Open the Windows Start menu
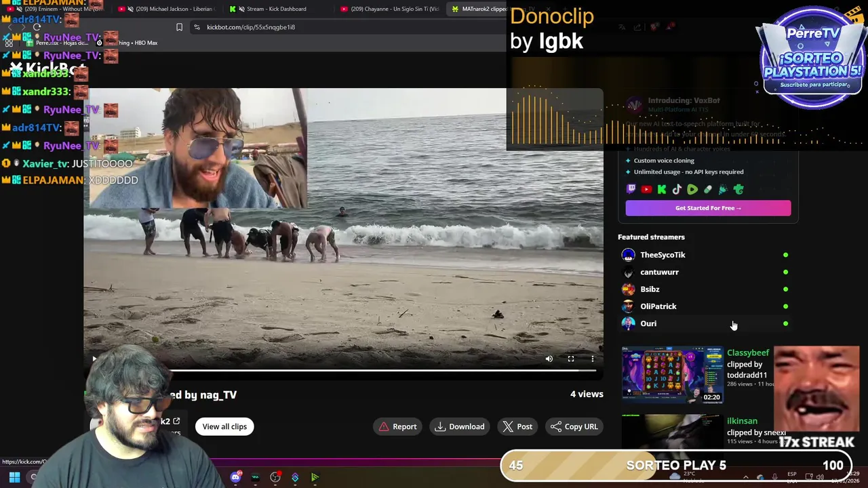 14,477
